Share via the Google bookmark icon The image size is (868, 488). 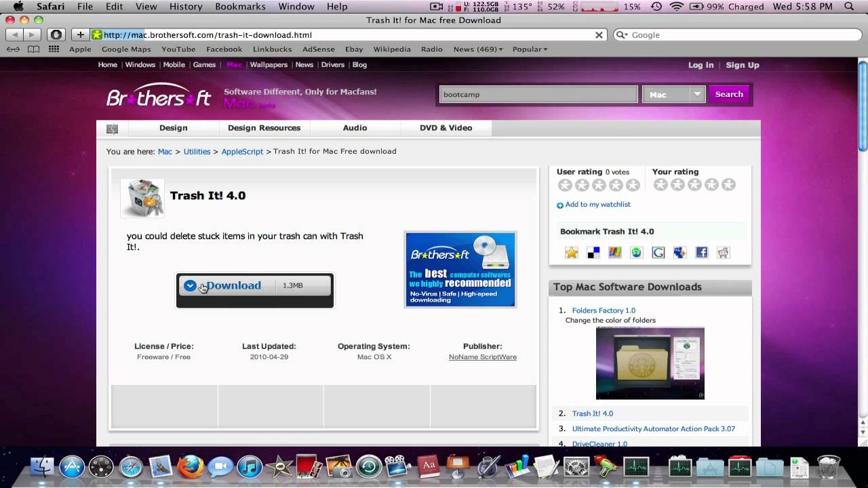pyautogui.click(x=658, y=252)
